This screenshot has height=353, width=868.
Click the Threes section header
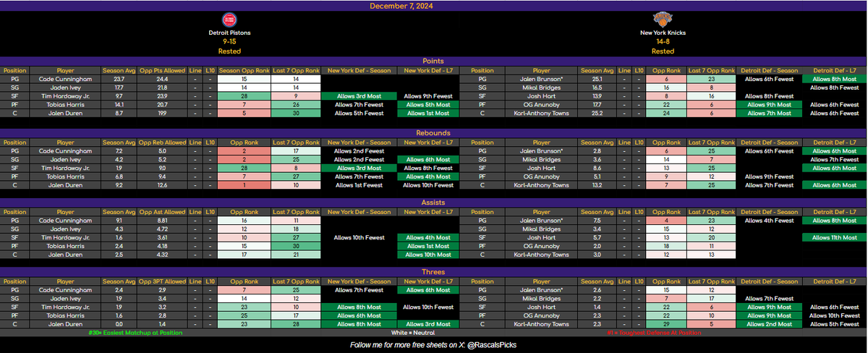[x=434, y=272]
